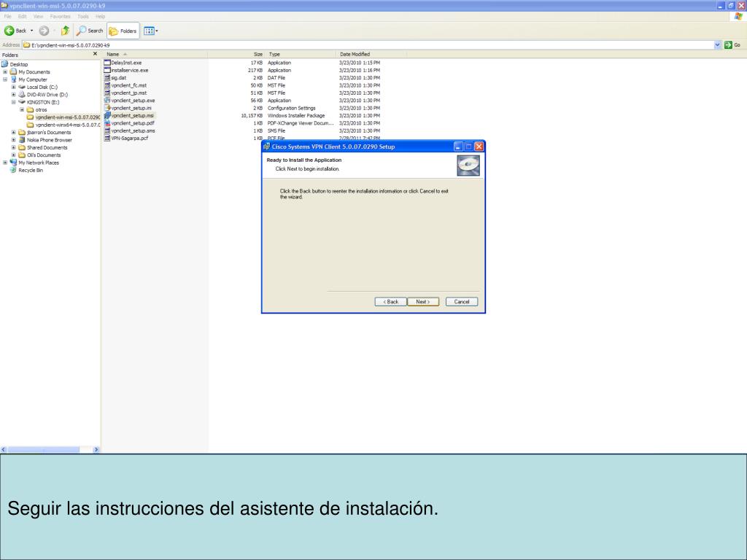Screen dimensions: 747x560
Task: Click the setup disc graphic in wizard
Action: pyautogui.click(x=468, y=166)
